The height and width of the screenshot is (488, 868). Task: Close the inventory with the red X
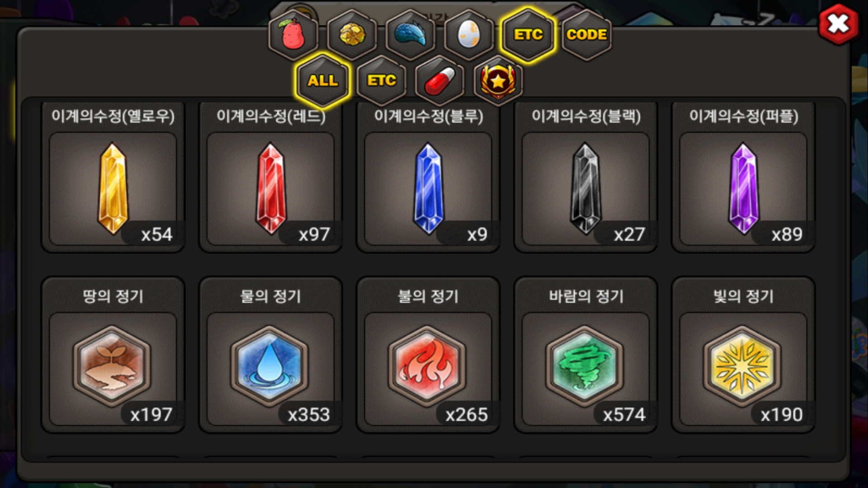point(839,24)
